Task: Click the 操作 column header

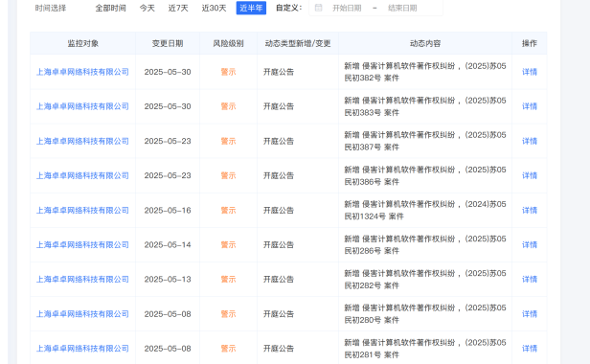Action: coord(530,44)
